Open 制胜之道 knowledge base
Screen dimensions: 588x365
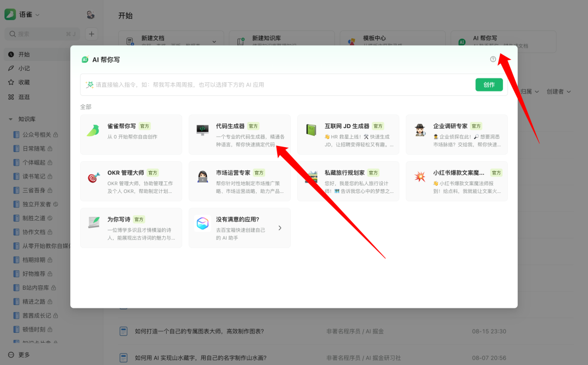[x=34, y=218]
